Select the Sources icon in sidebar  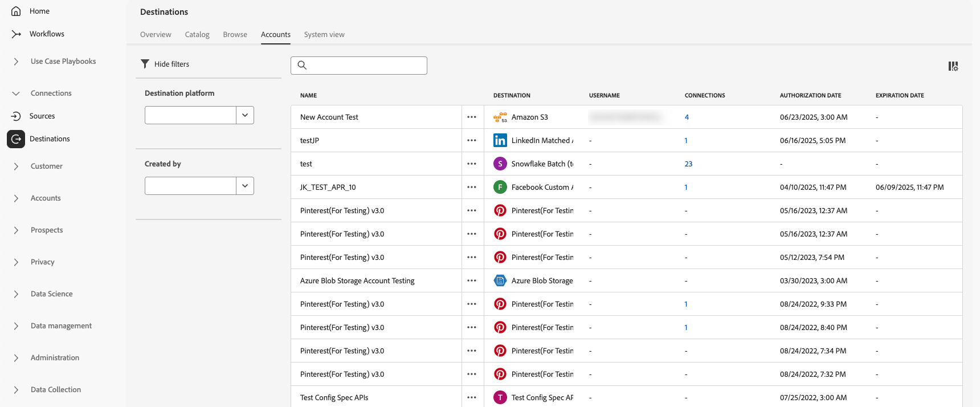pyautogui.click(x=16, y=116)
